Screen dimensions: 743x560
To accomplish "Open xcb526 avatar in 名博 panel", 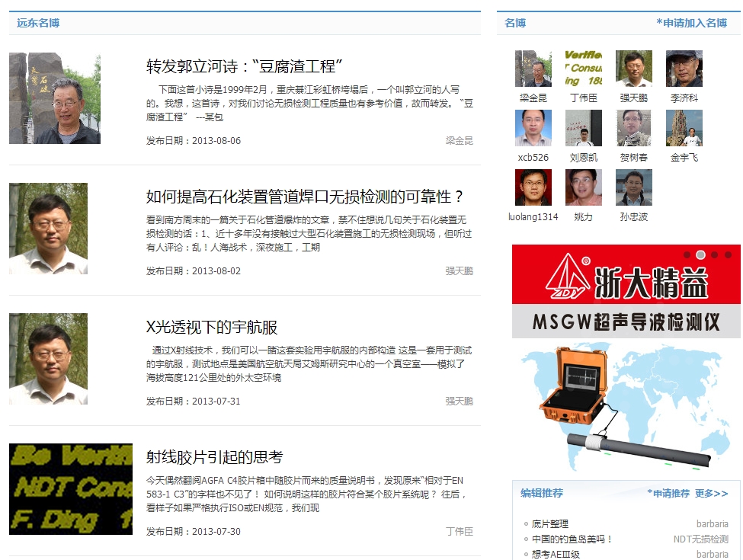I will 533,128.
